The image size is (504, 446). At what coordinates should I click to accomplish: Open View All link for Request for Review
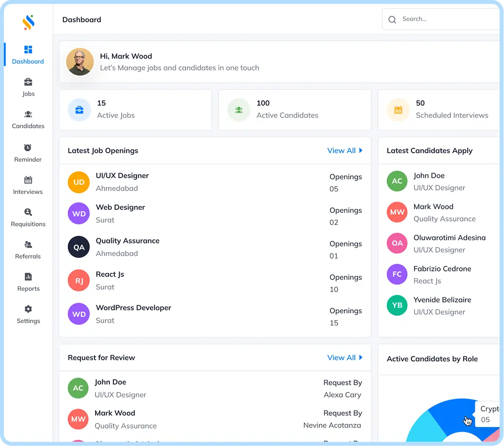[x=341, y=358]
